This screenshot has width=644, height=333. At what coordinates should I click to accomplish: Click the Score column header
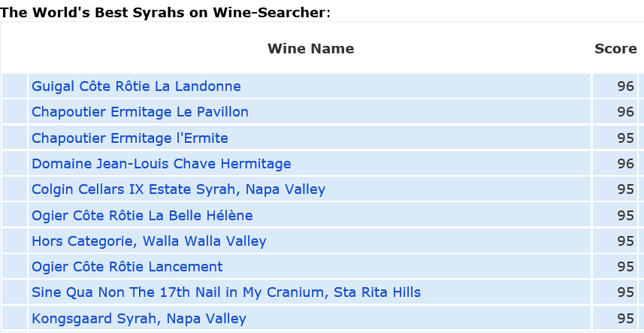615,49
